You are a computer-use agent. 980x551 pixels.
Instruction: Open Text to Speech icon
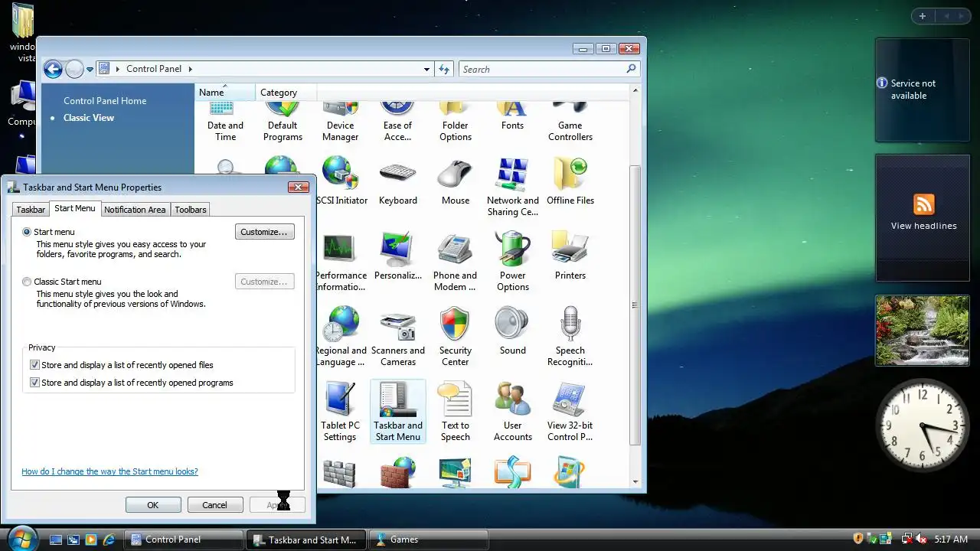(455, 412)
